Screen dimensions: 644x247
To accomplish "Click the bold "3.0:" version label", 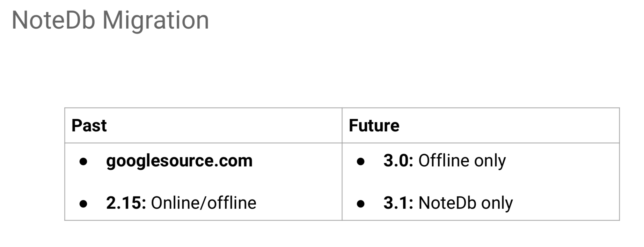I will point(398,161).
